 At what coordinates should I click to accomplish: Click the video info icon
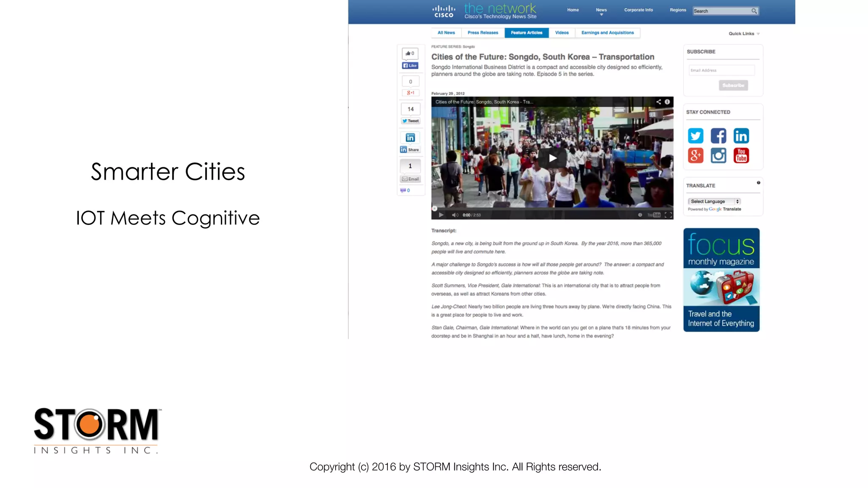click(x=667, y=102)
